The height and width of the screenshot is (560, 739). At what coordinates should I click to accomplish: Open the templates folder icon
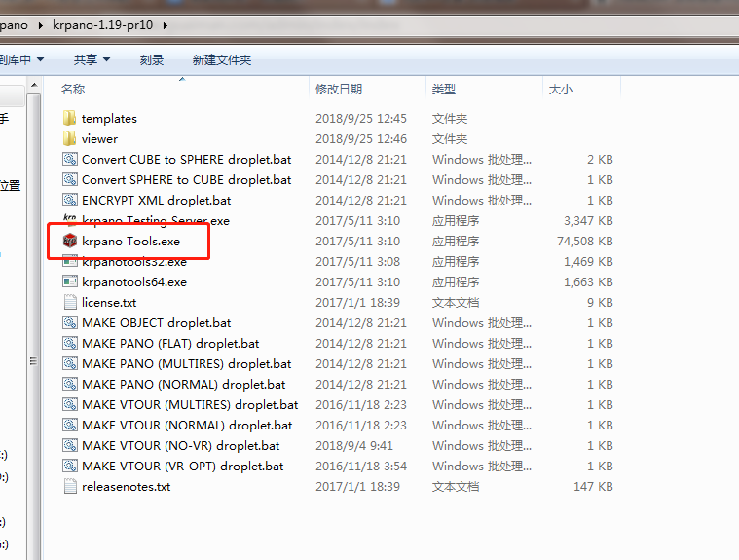69,118
